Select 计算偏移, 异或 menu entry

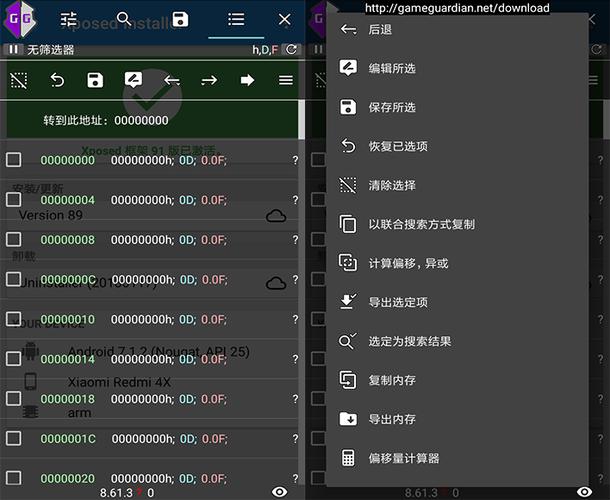tap(457, 263)
